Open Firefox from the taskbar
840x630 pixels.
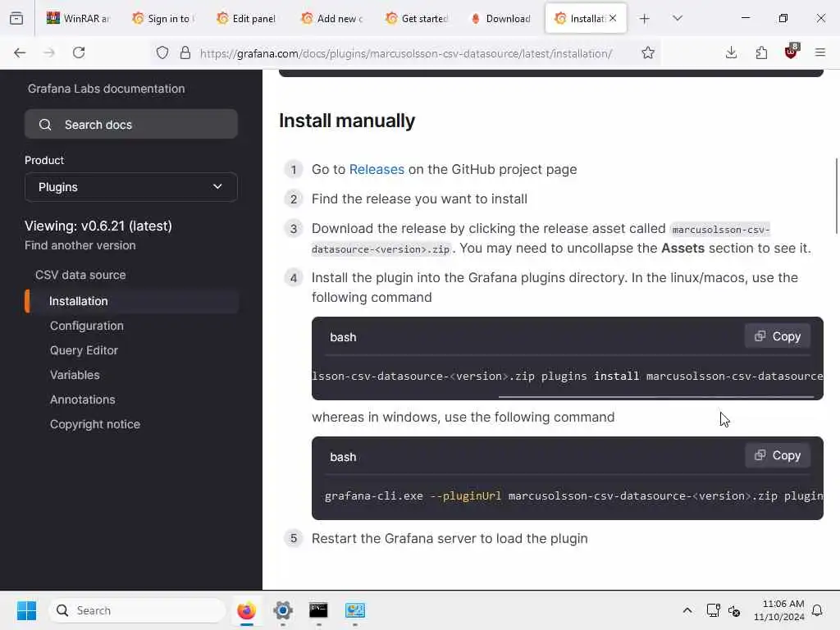246,610
